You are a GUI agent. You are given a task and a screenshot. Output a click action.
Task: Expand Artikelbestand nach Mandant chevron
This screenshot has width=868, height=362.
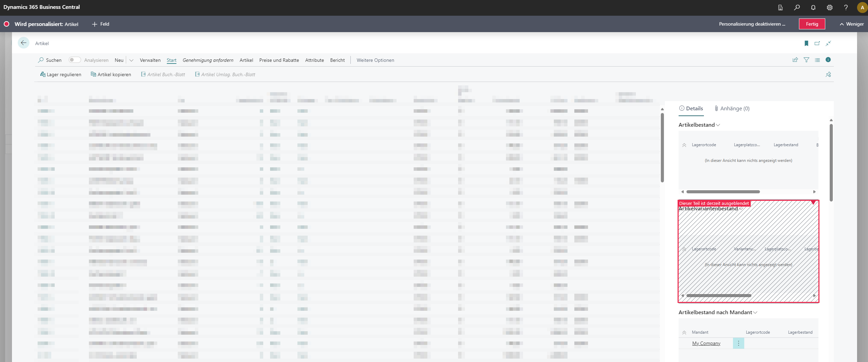[x=756, y=312]
